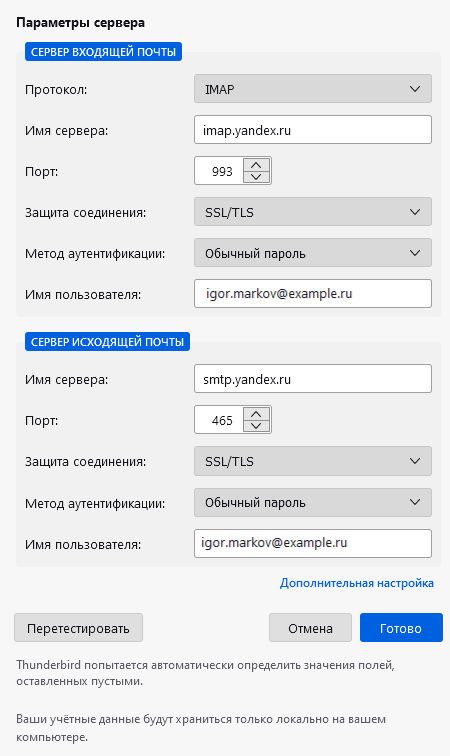
Task: Open incoming connection security SSL/TLS dropdown
Action: coord(313,212)
